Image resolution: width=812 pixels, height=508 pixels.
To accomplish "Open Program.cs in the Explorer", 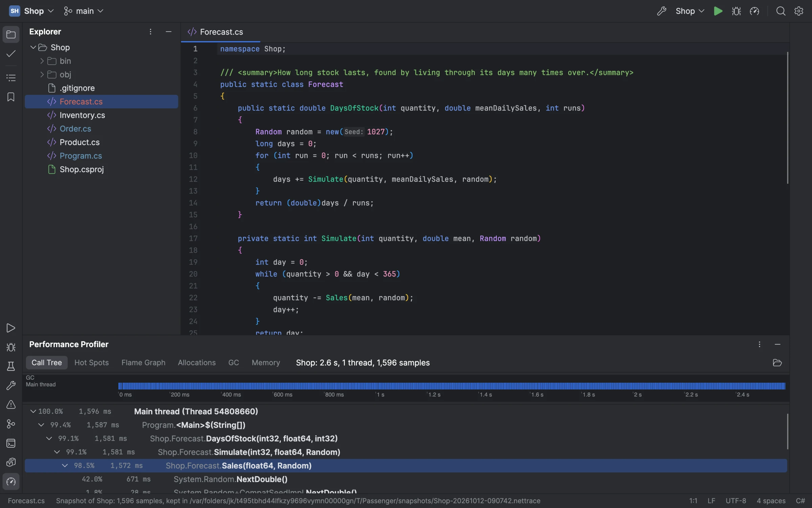I will pos(101,156).
